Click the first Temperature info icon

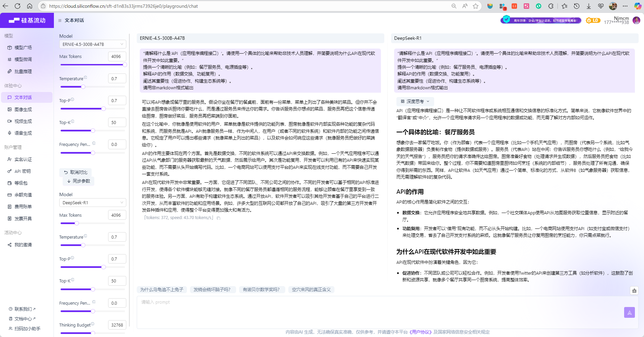point(86,78)
